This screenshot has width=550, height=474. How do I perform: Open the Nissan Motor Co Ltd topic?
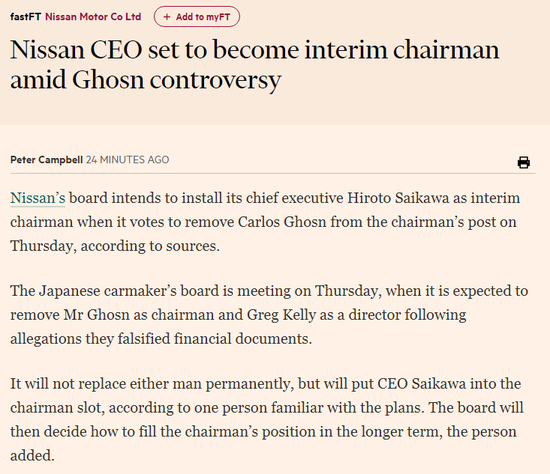(93, 16)
